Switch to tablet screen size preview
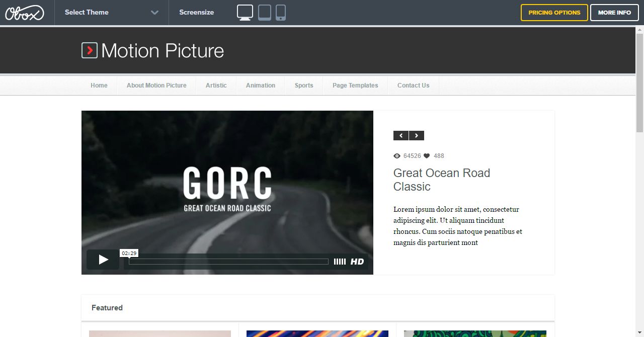Screen dimensions: 644x337 265,13
